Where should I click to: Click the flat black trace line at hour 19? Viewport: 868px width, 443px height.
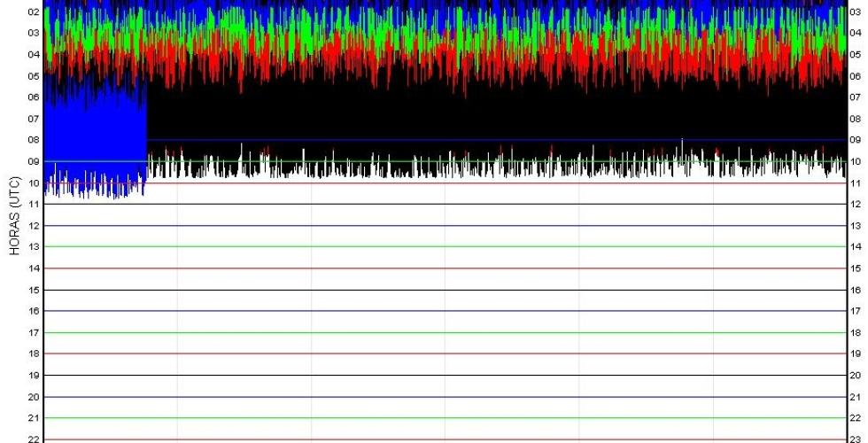pos(445,376)
